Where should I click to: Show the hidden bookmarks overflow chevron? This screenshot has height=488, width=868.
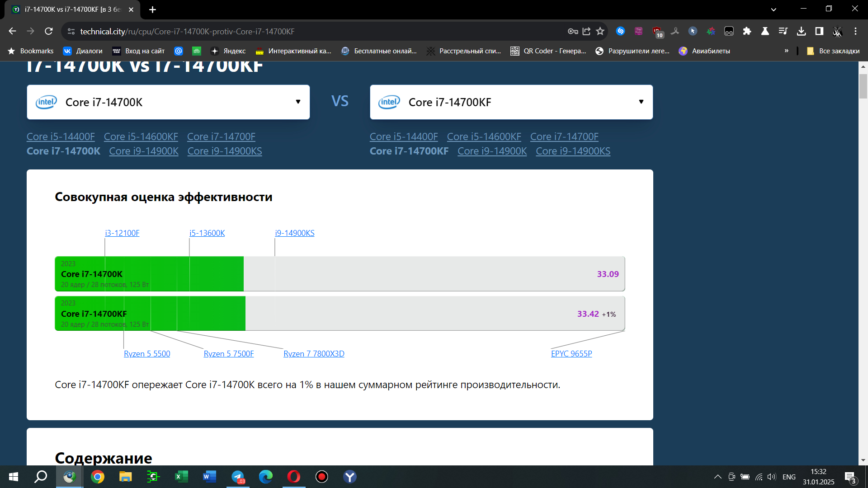coord(787,51)
